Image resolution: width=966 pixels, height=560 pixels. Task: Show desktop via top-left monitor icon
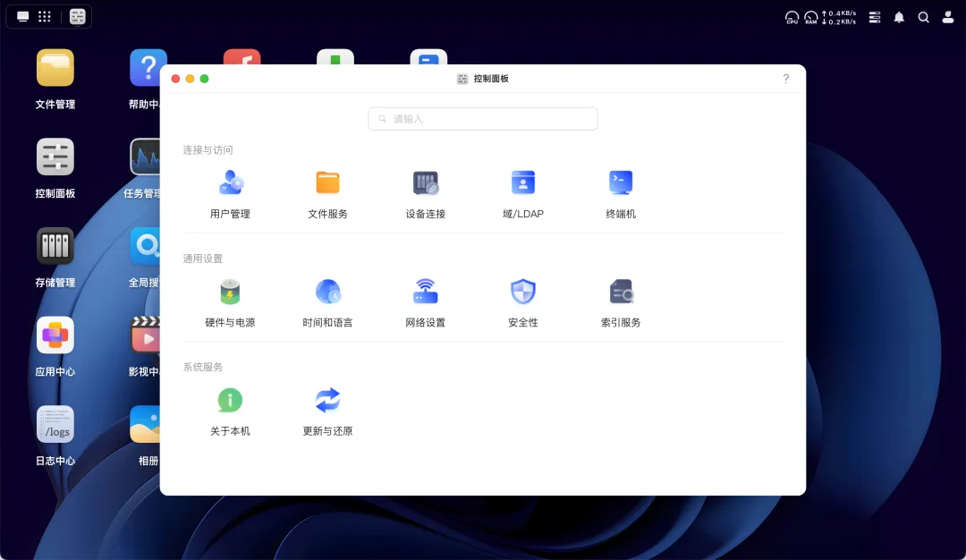coord(22,17)
